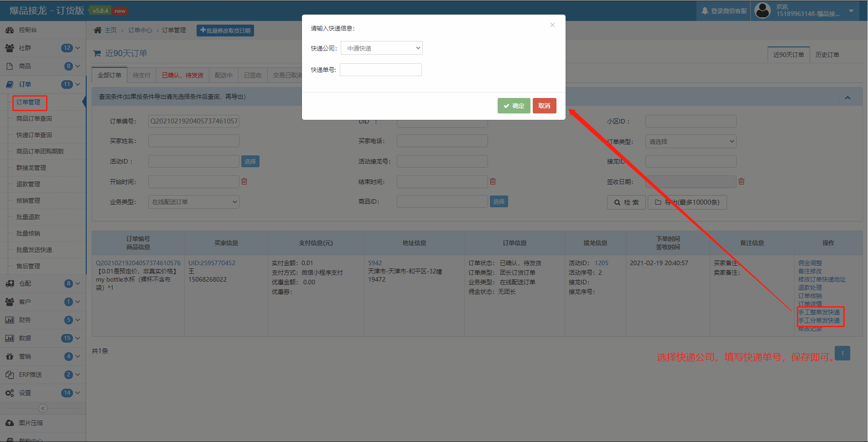
Task: Click the 客户 users icon
Action: pyautogui.click(x=10, y=302)
